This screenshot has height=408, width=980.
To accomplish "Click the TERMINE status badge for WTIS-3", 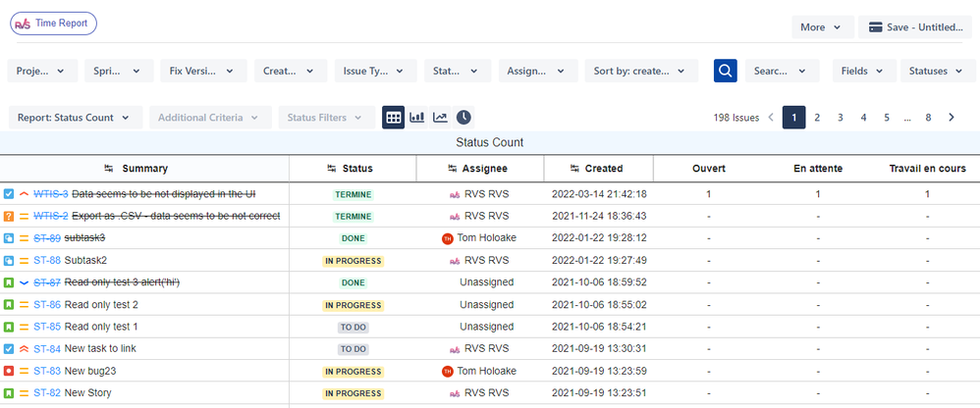I will (x=354, y=194).
